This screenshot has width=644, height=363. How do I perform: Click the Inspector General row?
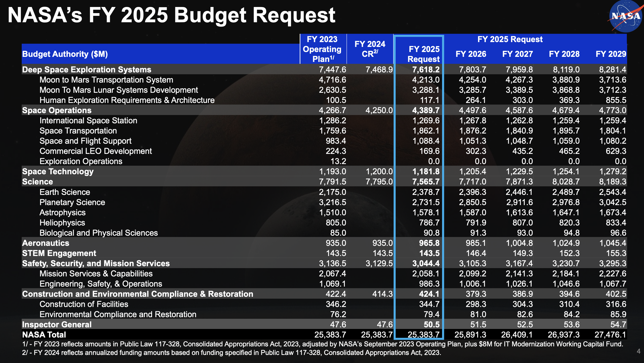tap(57, 324)
